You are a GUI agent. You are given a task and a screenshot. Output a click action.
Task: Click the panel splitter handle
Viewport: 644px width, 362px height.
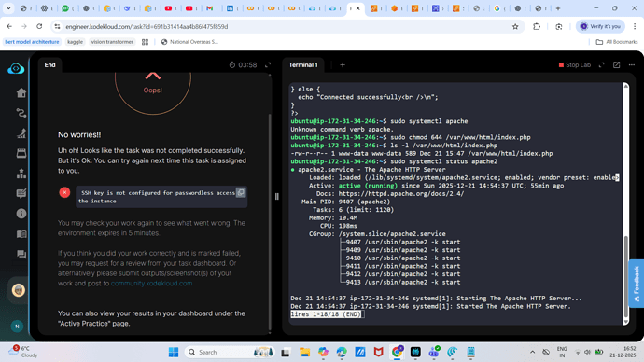tap(277, 197)
